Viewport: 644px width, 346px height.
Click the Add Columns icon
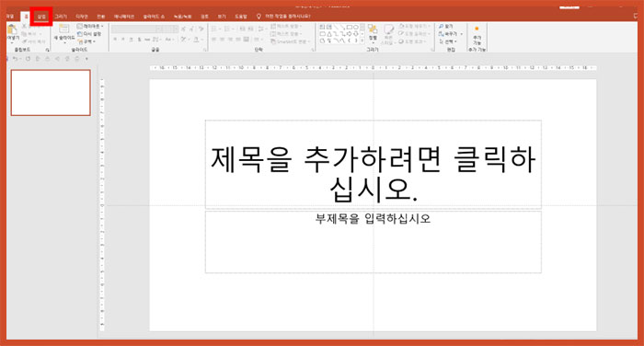click(257, 40)
